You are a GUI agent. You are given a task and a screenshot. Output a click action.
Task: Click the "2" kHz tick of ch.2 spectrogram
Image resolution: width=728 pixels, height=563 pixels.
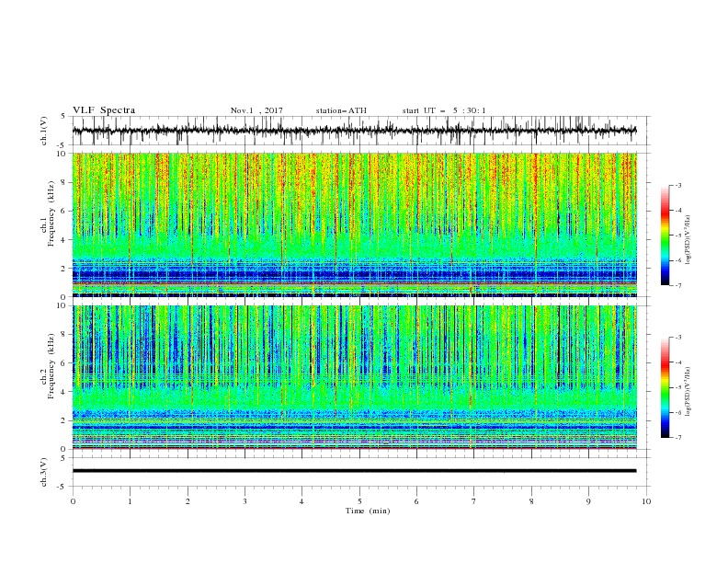click(x=64, y=420)
